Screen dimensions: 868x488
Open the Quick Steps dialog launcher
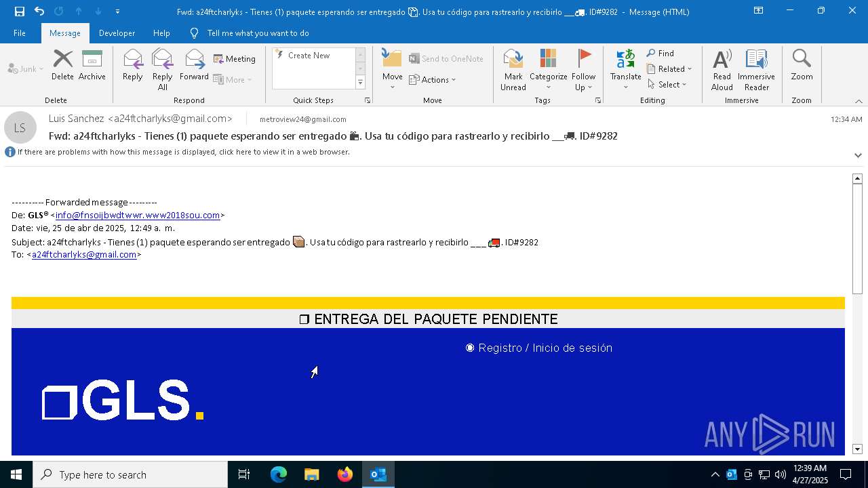click(x=368, y=100)
